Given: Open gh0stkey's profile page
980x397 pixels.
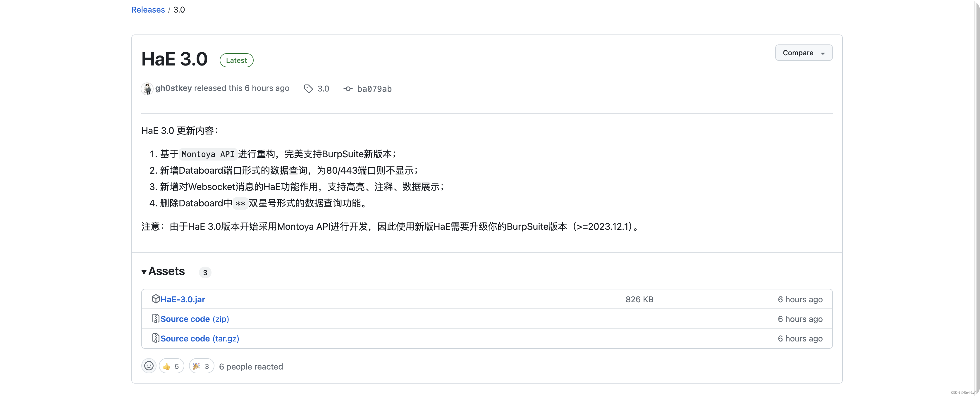Looking at the screenshot, I should tap(173, 88).
